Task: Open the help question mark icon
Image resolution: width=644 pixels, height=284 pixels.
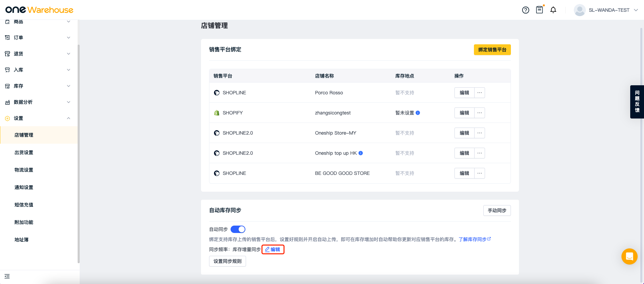Action: pos(526,10)
